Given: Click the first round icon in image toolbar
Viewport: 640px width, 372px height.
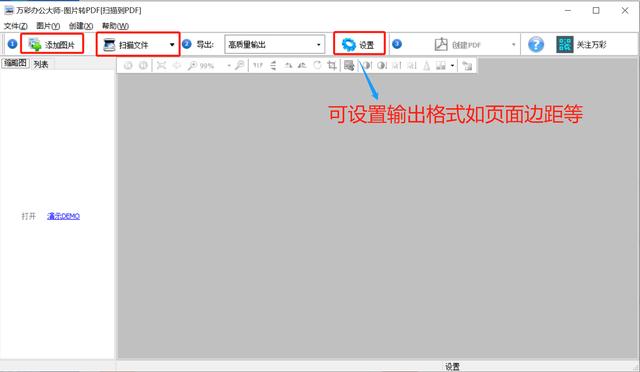Looking at the screenshot, I should (x=128, y=65).
